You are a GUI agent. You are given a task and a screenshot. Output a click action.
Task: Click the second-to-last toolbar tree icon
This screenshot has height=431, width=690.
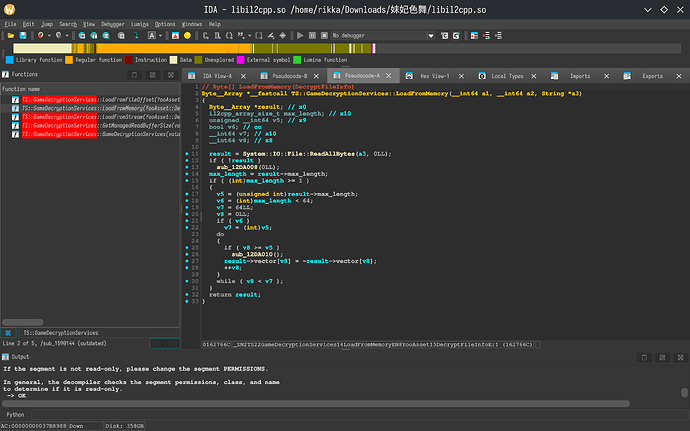487,36
